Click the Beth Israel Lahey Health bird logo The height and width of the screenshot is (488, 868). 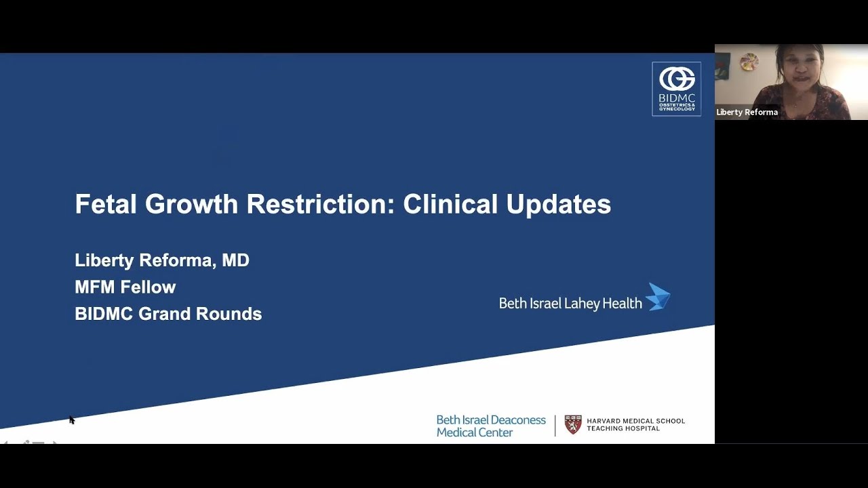click(x=658, y=297)
